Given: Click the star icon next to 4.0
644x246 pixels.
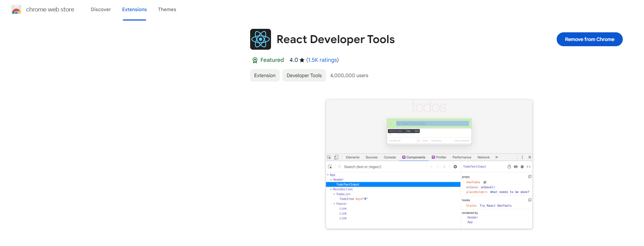Looking at the screenshot, I should (302, 60).
